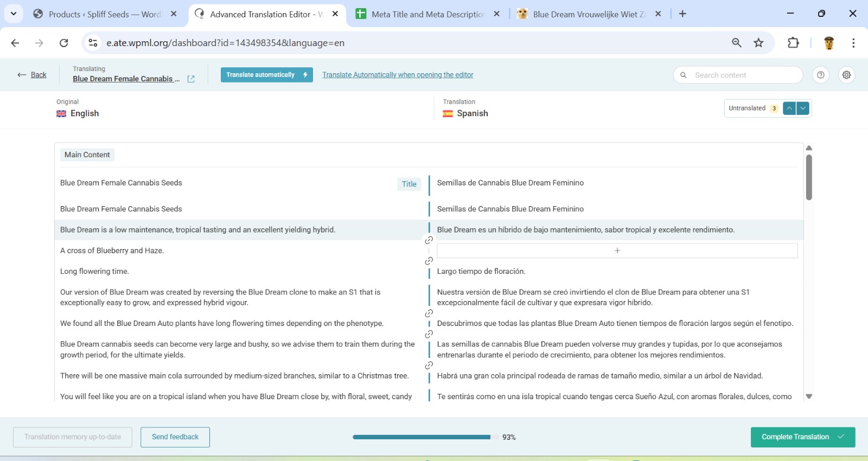Close the Blue Dream Vrouwelijke Wiet tab
The image size is (868, 461).
pos(658,14)
